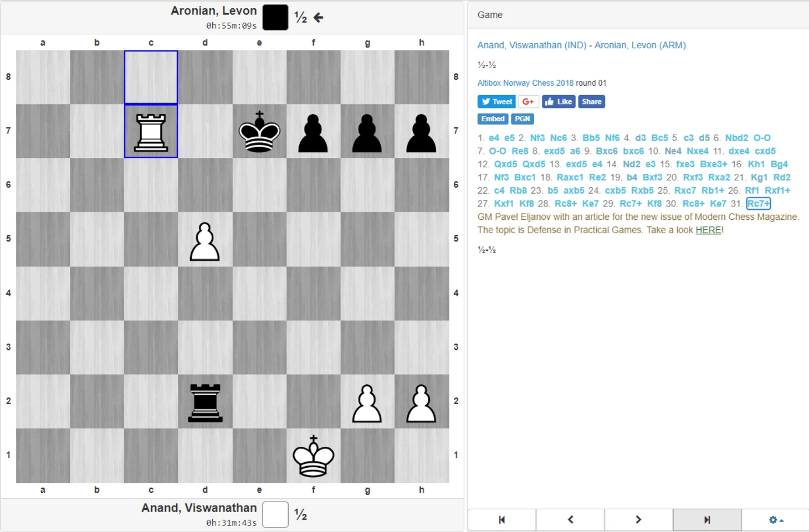Jump to the last move

coord(707,520)
